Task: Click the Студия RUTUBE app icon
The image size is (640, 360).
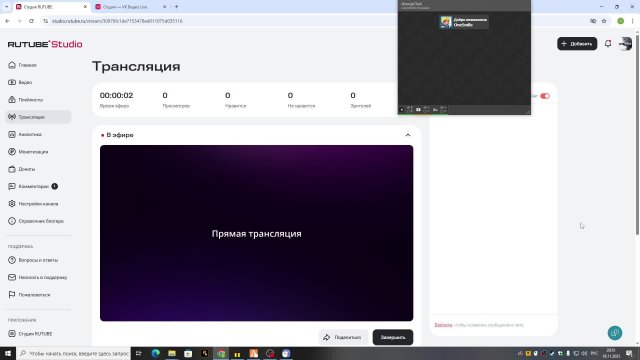Action: [x=12, y=334]
